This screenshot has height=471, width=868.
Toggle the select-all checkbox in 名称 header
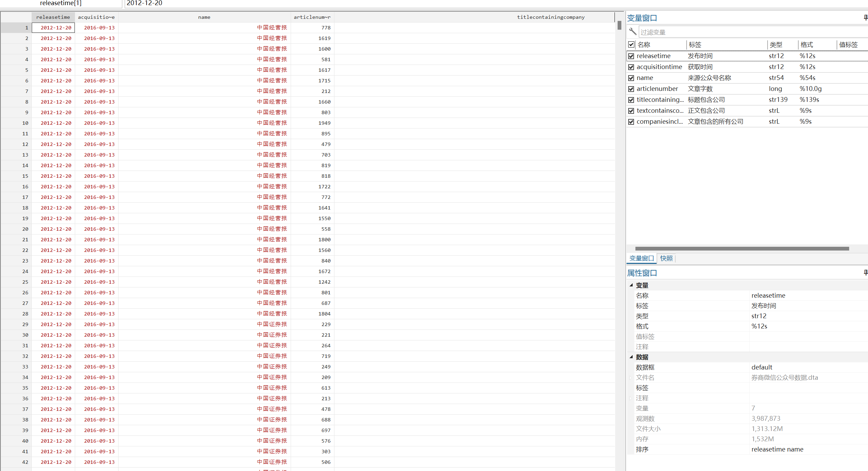pos(631,44)
